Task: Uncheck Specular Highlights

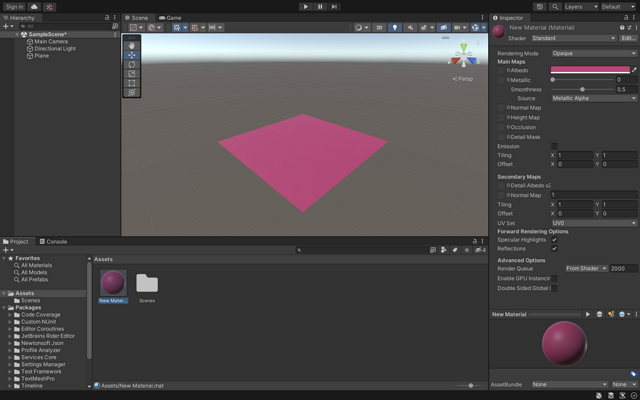Action: (x=554, y=240)
